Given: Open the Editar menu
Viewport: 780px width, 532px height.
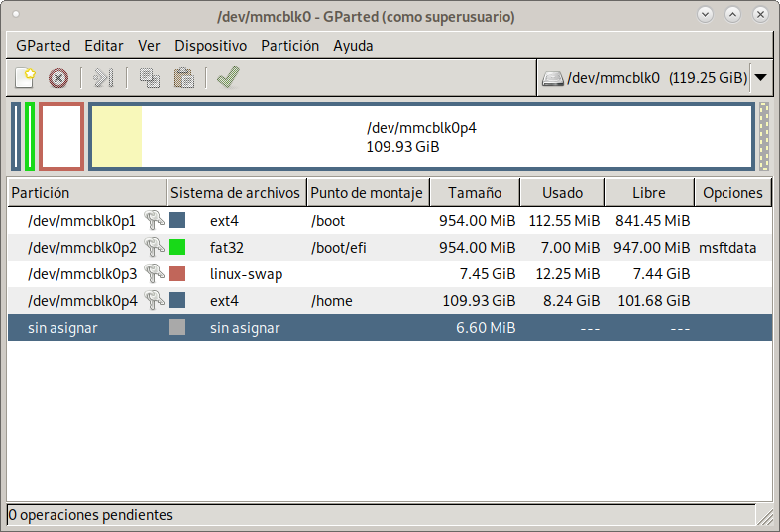Looking at the screenshot, I should pyautogui.click(x=103, y=46).
